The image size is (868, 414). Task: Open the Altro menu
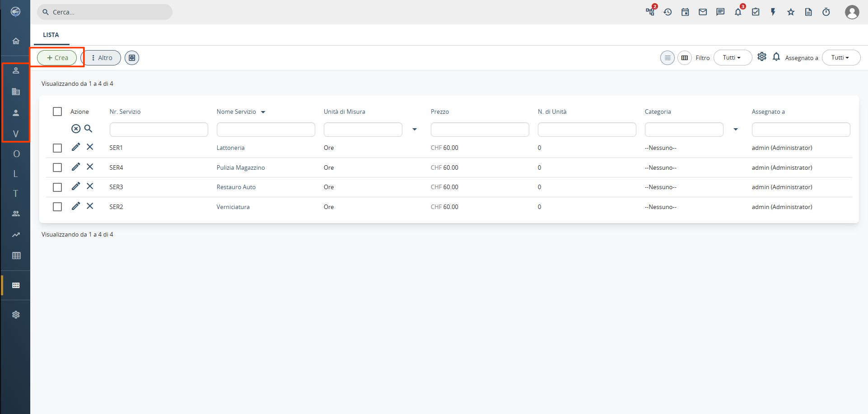pyautogui.click(x=103, y=58)
